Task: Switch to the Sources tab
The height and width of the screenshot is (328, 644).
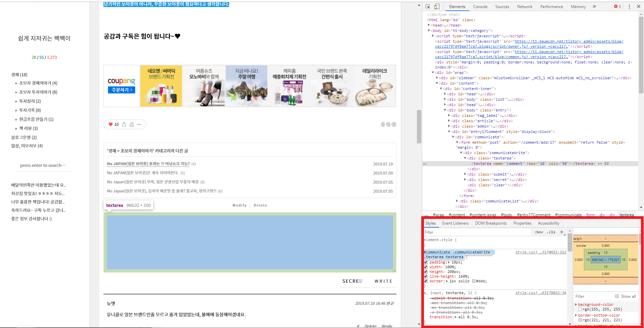Action: point(502,7)
